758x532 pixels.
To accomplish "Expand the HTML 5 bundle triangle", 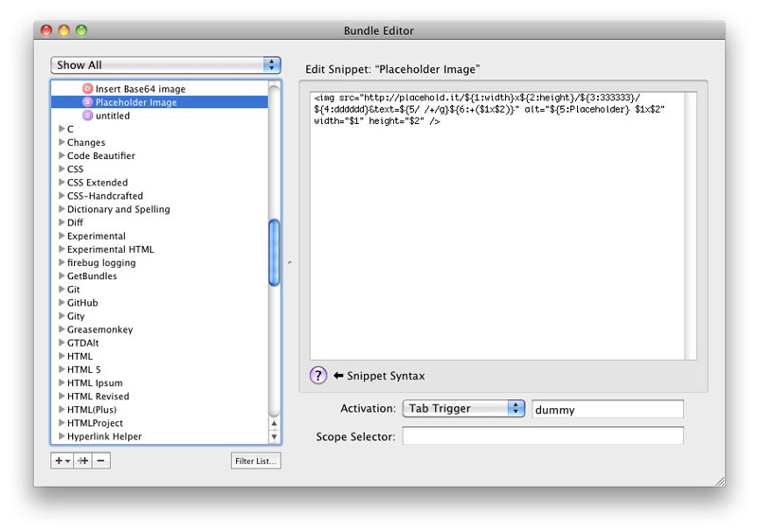I will [x=62, y=370].
